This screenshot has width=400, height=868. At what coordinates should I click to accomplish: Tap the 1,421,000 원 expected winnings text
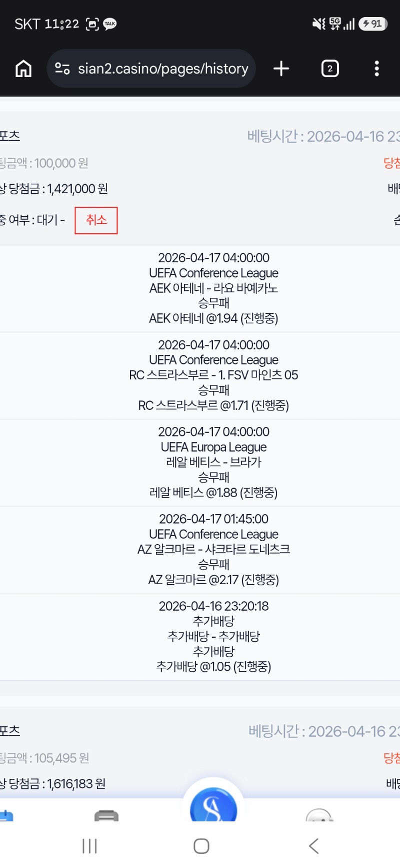coord(77,189)
